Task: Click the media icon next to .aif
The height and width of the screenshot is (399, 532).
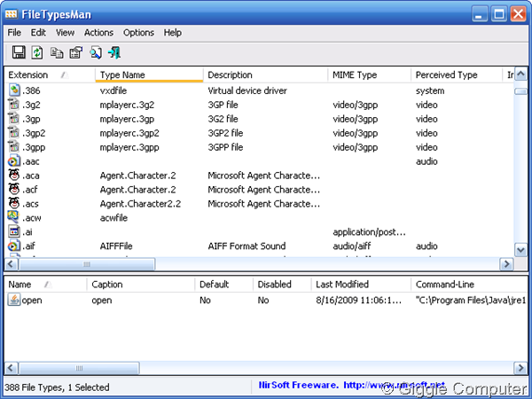Action: (14, 246)
